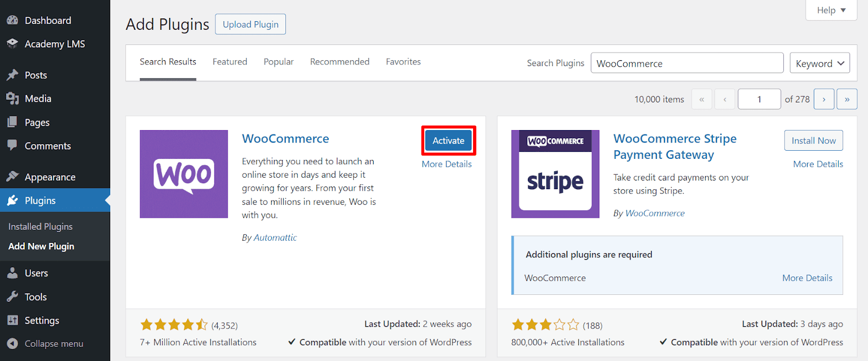This screenshot has width=868, height=361.
Task: Open the Recommended plugins tab
Action: 340,61
